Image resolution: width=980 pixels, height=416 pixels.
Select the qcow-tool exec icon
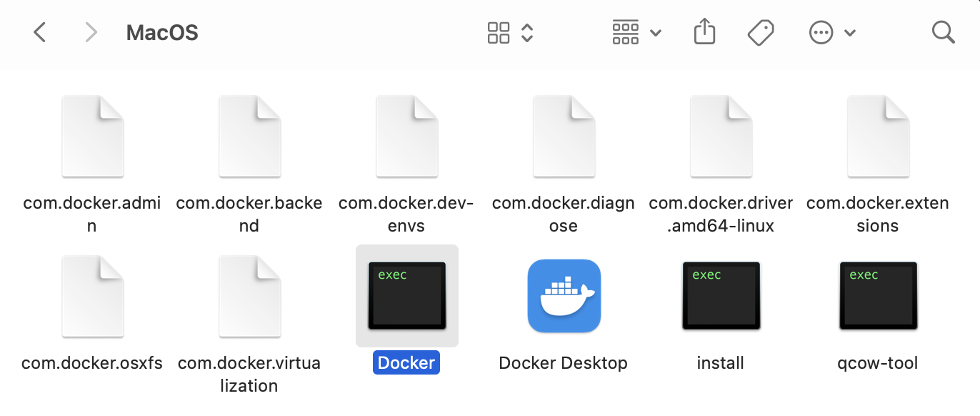[878, 296]
